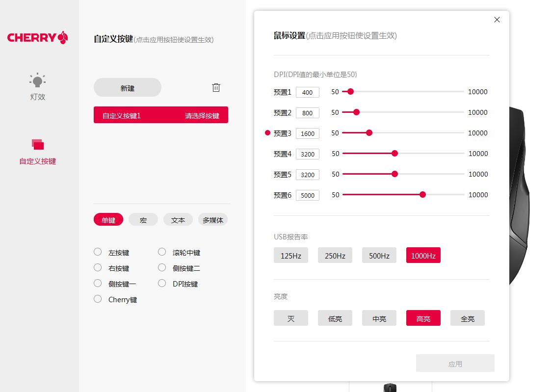Select the DPI按键 option
Screen dimensions: 551x392
(x=162, y=284)
